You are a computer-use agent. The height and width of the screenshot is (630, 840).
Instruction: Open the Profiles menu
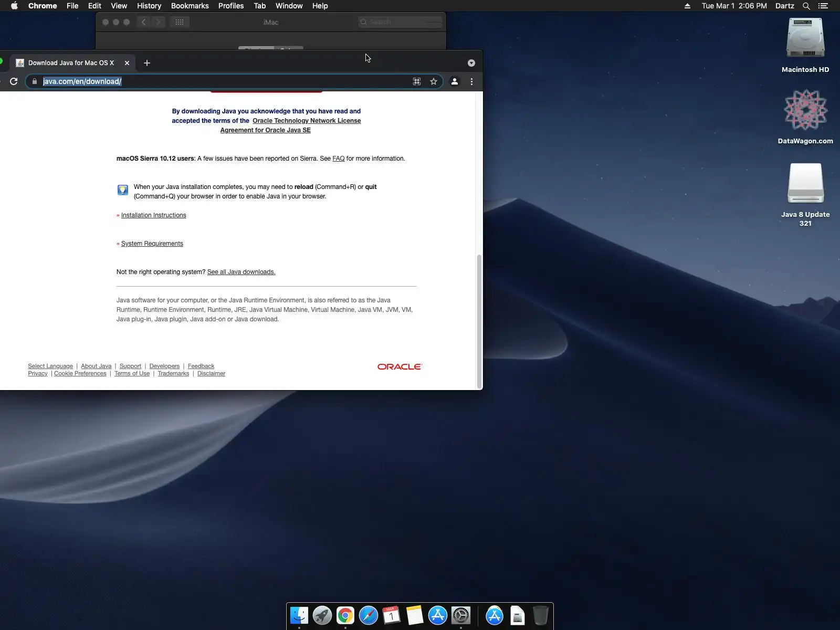pyautogui.click(x=231, y=6)
